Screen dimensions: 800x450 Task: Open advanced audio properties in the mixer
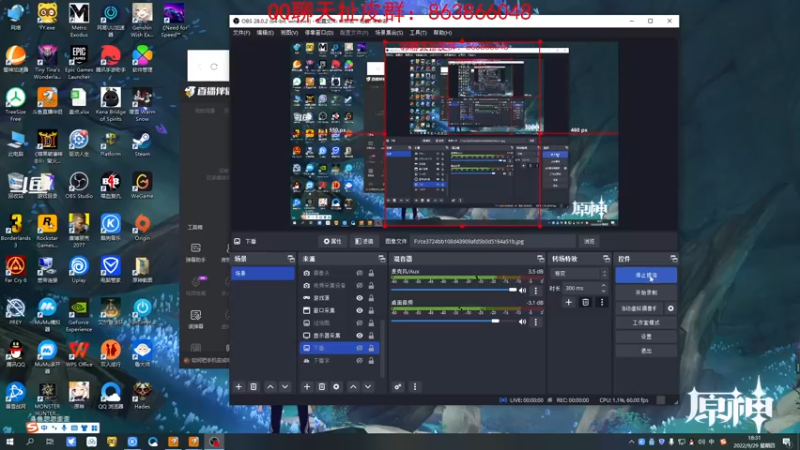pos(397,387)
